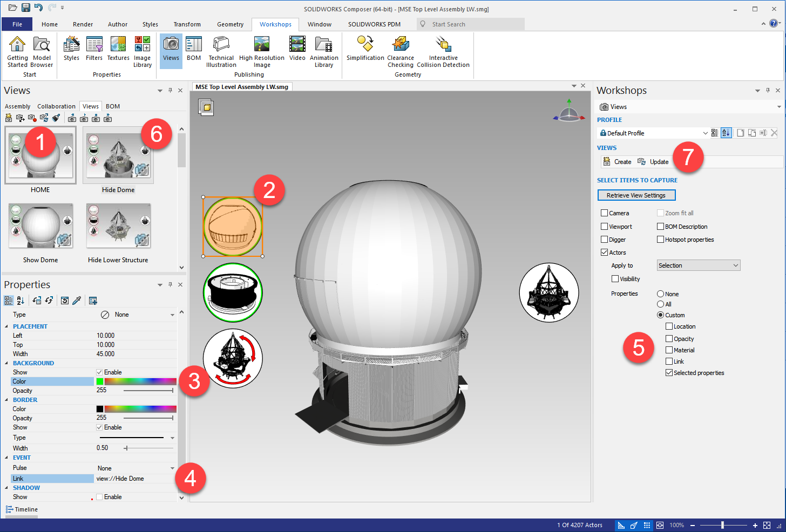This screenshot has height=532, width=786.
Task: Click the green background color swatch
Action: pyautogui.click(x=100, y=381)
